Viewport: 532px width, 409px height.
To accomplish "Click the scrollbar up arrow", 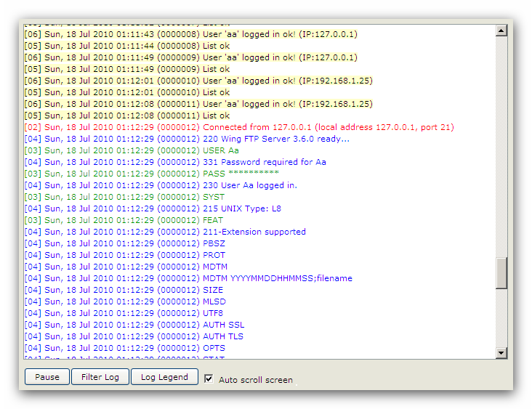I will click(x=501, y=31).
